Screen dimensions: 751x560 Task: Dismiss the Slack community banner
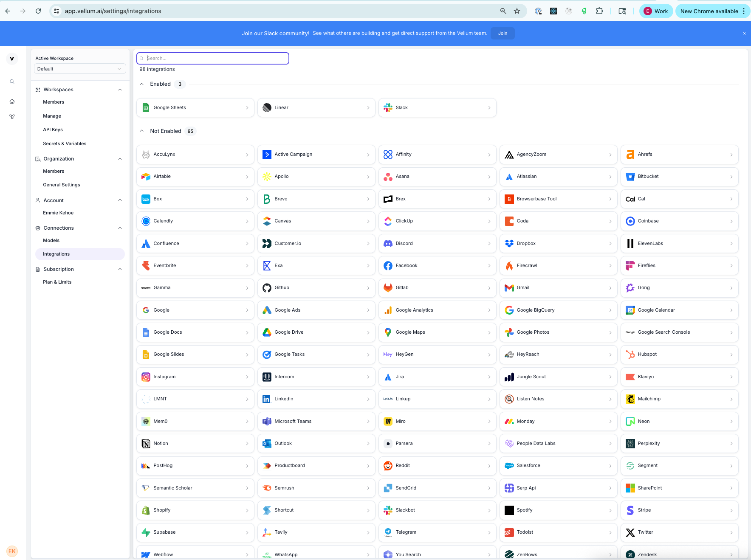744,33
